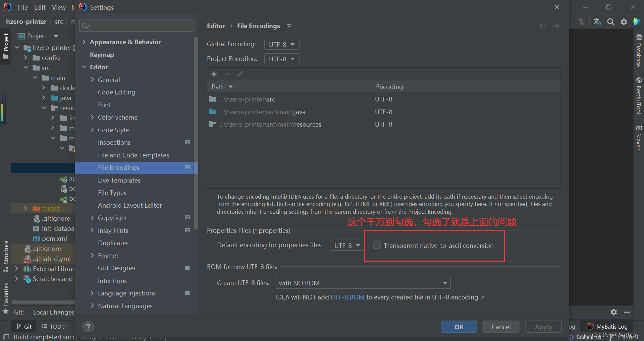Open the Favorites tool window
644x341 pixels.
6,298
